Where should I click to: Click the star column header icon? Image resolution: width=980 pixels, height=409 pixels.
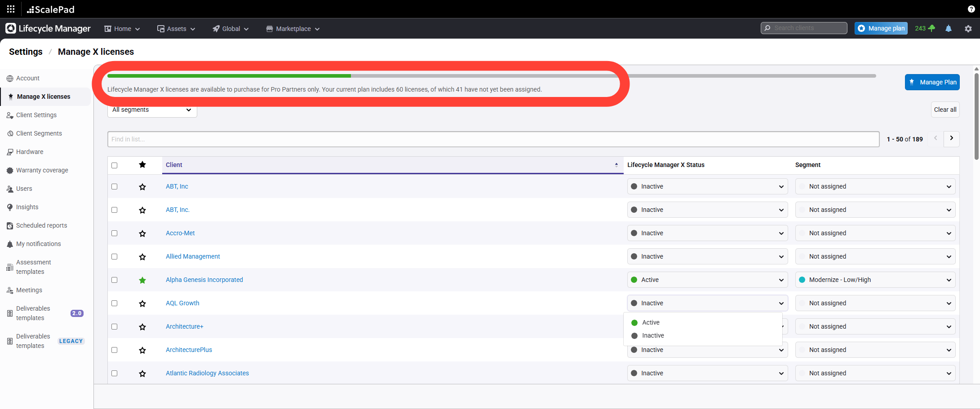(142, 165)
